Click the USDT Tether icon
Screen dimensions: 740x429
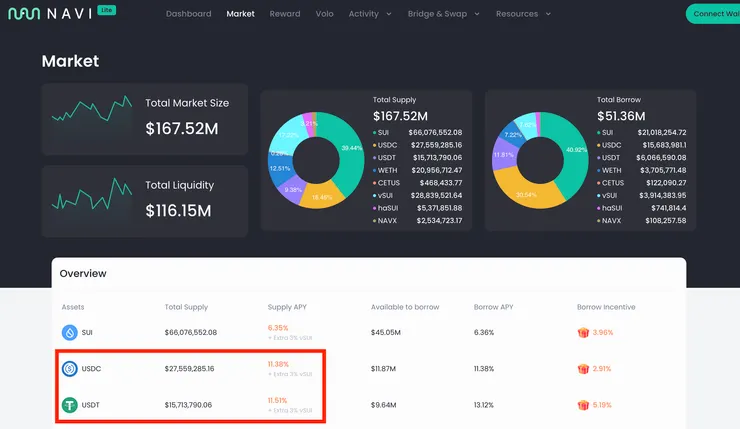click(70, 405)
